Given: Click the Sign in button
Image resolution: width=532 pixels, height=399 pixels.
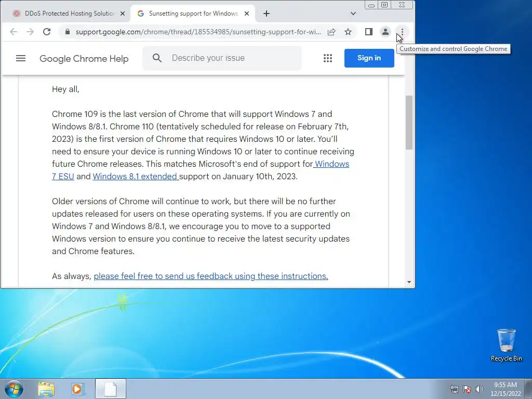Looking at the screenshot, I should click(369, 58).
